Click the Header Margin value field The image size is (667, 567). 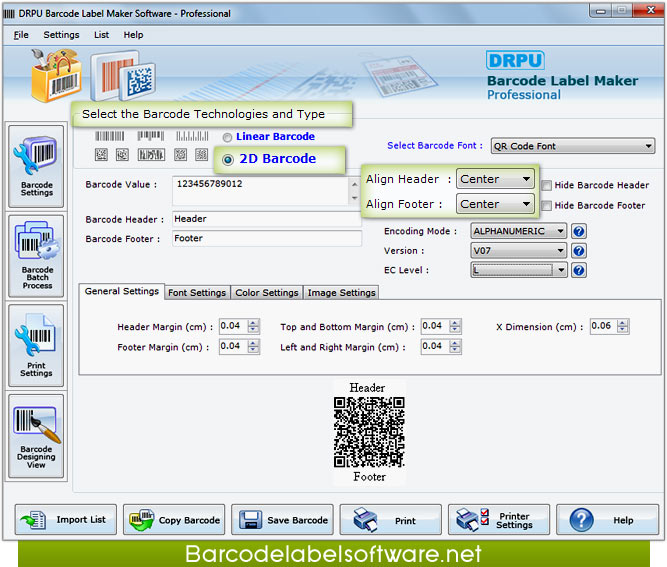click(233, 326)
